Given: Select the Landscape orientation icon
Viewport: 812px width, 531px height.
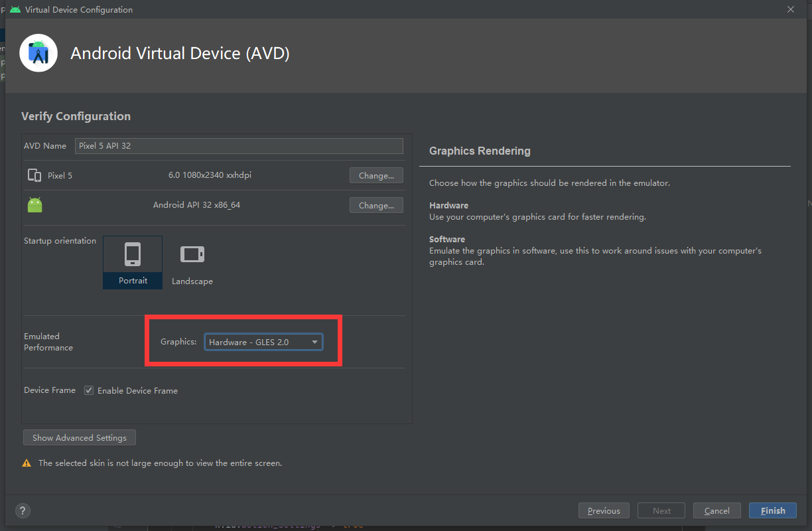Looking at the screenshot, I should tap(192, 255).
